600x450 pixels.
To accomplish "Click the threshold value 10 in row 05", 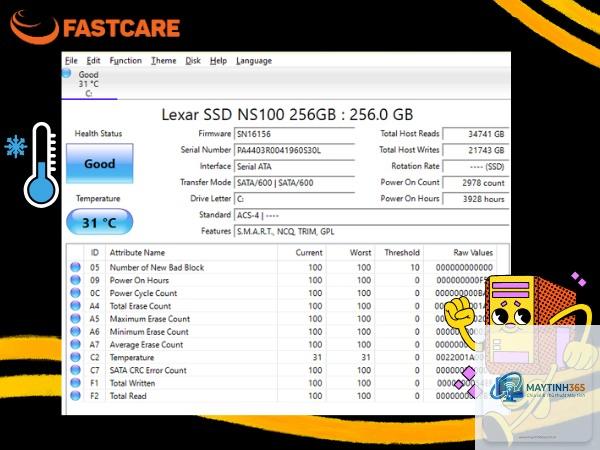I will [415, 267].
